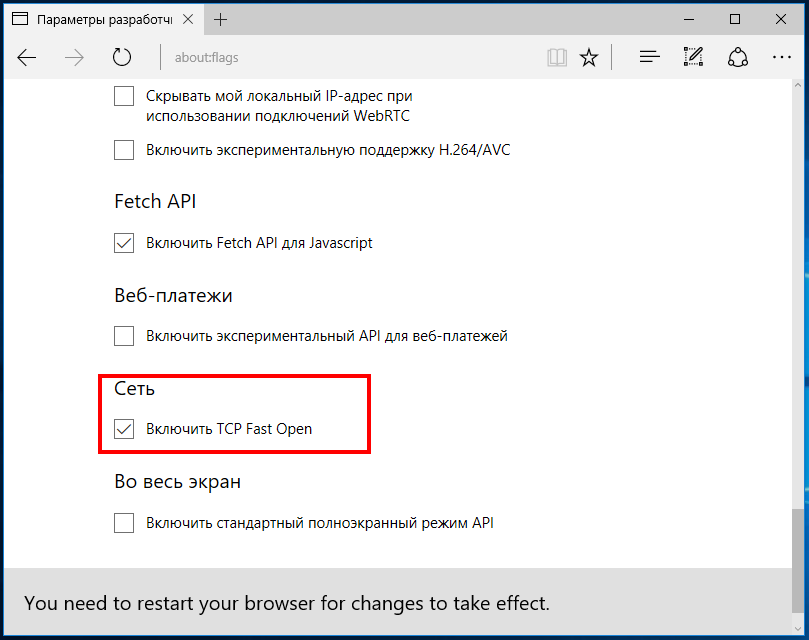Viewport: 809px width, 640px height.
Task: Go back to the previous page
Action: [26, 57]
